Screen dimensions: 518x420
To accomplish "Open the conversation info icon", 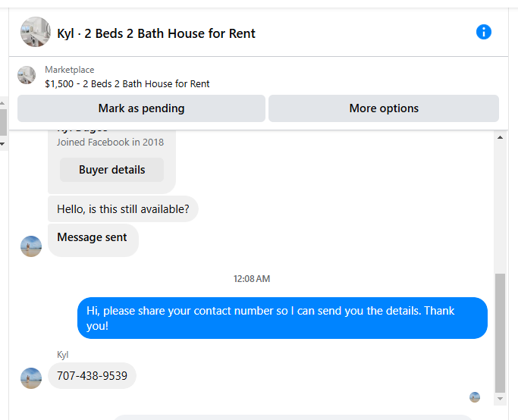I will click(x=483, y=32).
